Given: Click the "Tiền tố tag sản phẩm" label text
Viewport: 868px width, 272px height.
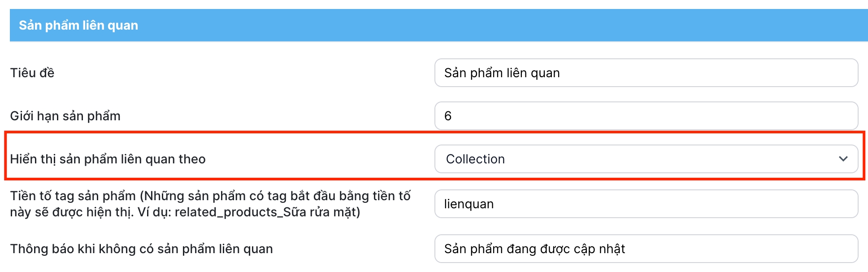Looking at the screenshot, I should tap(73, 196).
